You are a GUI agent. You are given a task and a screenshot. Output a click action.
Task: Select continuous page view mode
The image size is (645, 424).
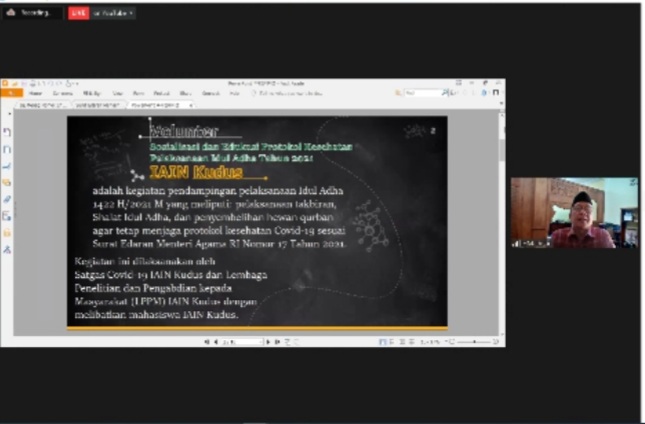pos(392,342)
